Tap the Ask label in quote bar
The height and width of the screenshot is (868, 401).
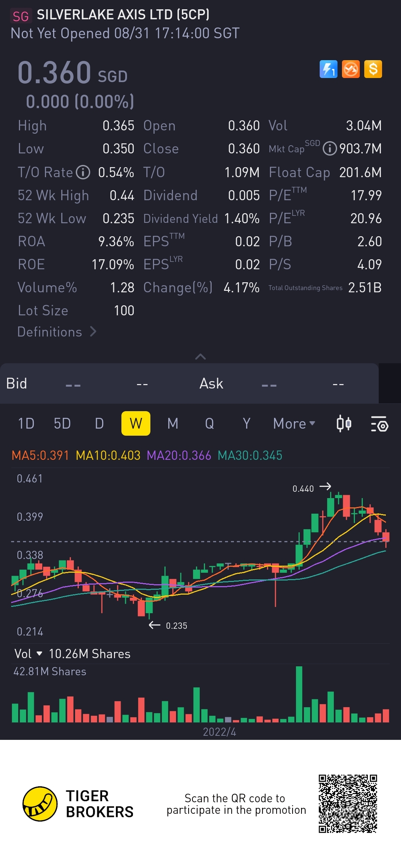pyautogui.click(x=211, y=383)
